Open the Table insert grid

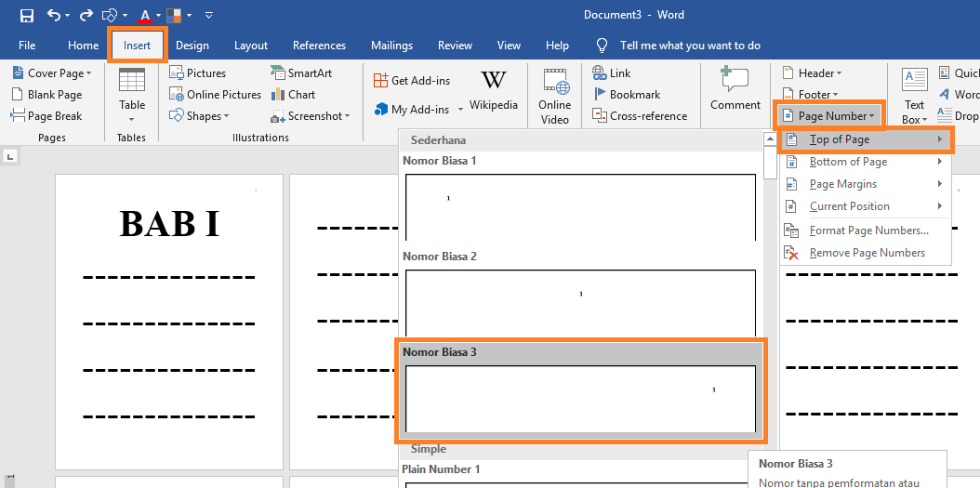132,96
